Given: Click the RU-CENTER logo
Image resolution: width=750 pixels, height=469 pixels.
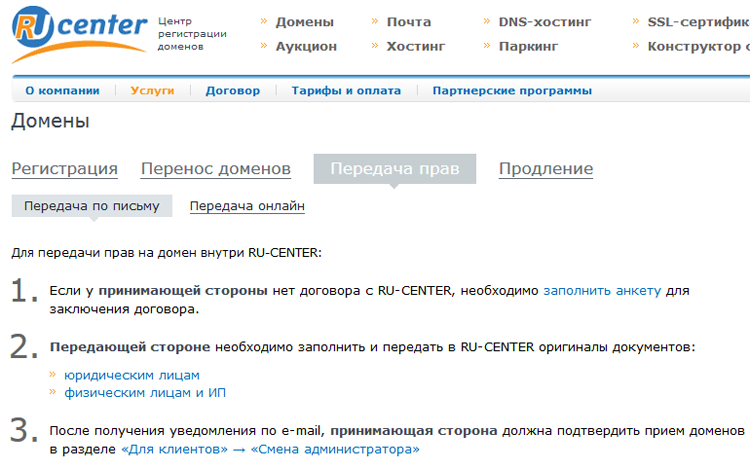Looking at the screenshot, I should pyautogui.click(x=79, y=34).
